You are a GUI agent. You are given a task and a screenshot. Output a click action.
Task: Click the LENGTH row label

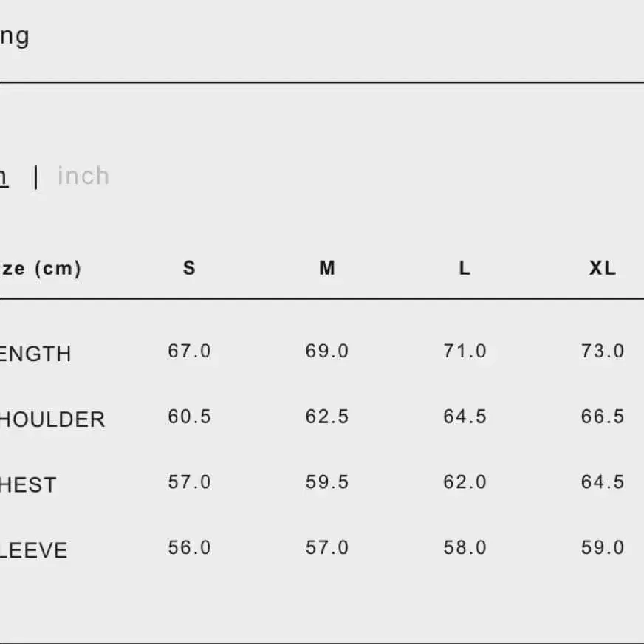click(34, 354)
